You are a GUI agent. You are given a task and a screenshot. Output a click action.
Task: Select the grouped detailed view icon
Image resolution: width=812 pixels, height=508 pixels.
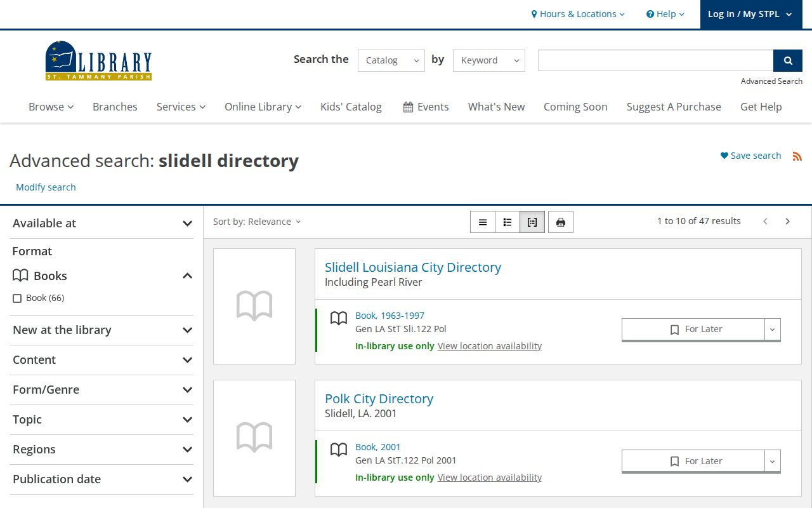click(x=532, y=222)
